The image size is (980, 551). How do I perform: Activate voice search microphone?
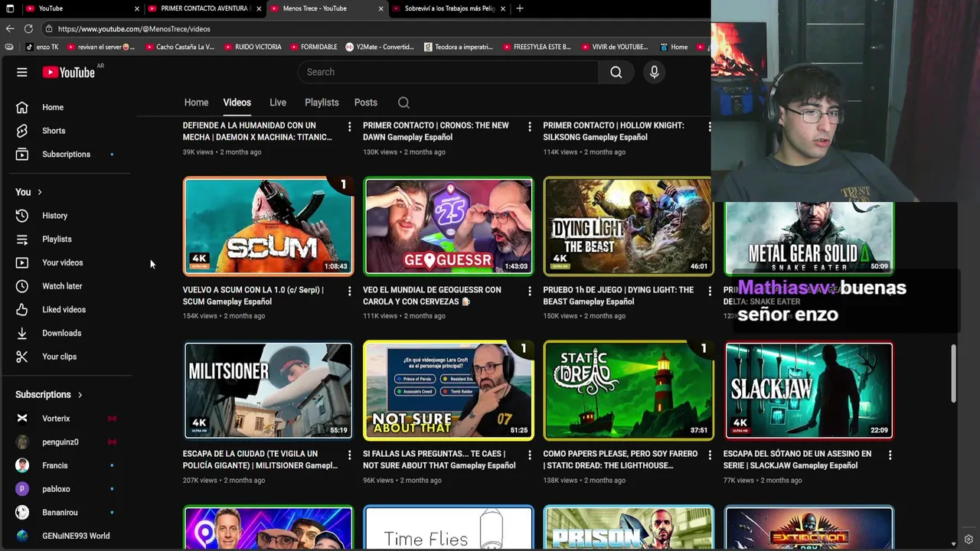[x=654, y=72]
